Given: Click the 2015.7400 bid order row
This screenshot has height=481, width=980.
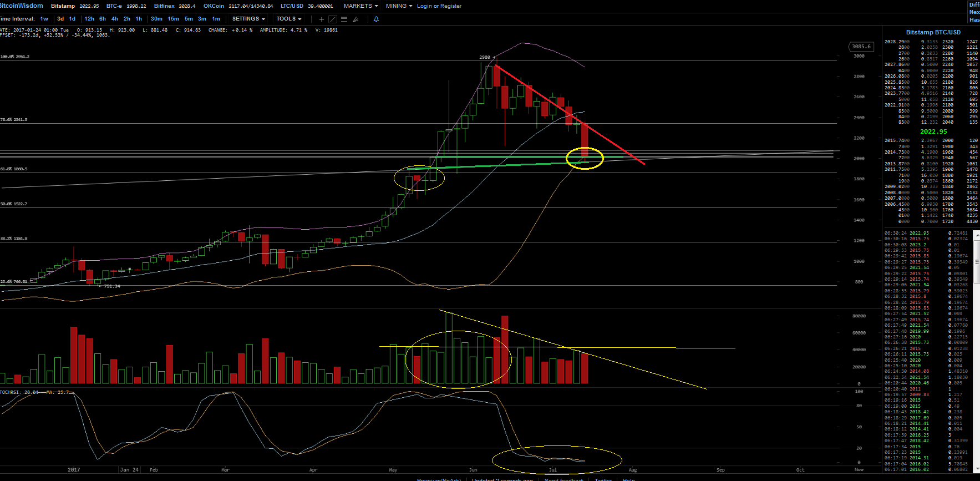Looking at the screenshot, I should [x=931, y=141].
